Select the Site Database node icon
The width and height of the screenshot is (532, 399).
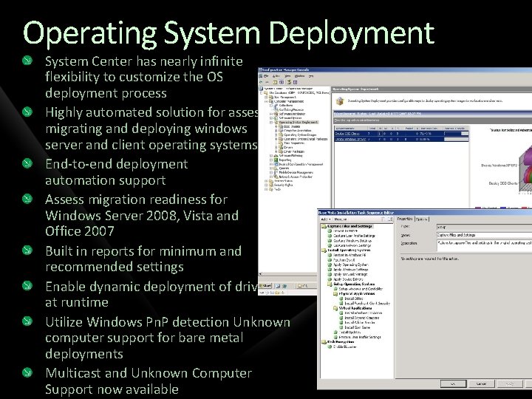[266, 93]
